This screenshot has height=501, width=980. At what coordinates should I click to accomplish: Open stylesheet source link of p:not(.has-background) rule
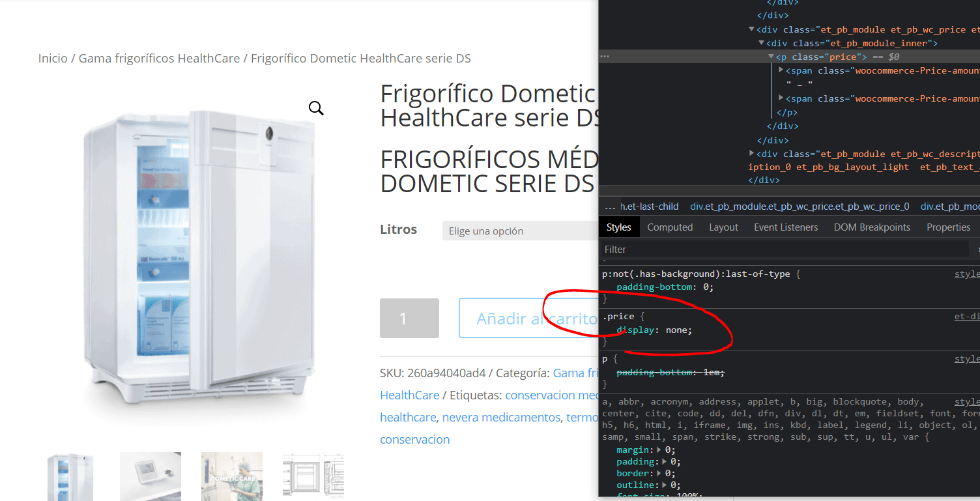pyautogui.click(x=967, y=274)
